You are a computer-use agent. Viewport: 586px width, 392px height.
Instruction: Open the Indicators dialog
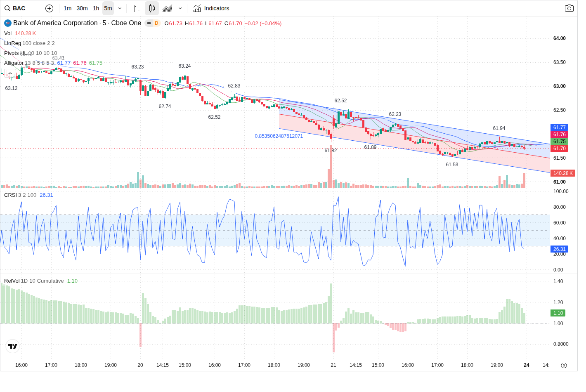point(211,8)
